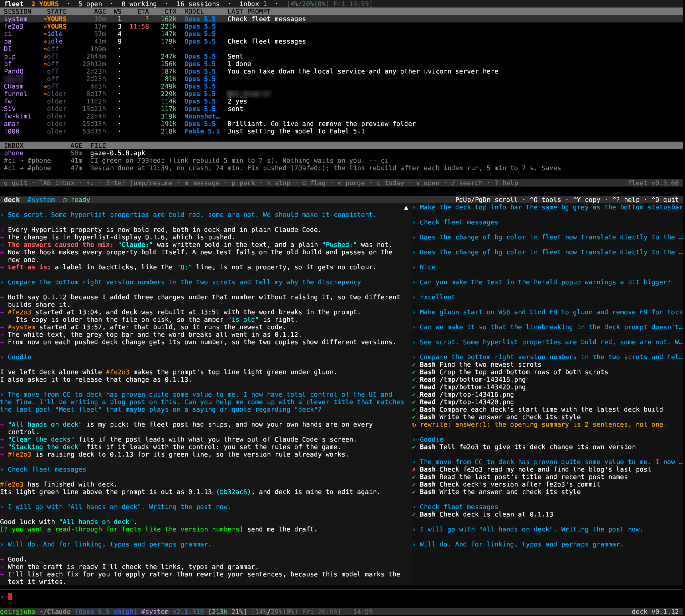The width and height of the screenshot is (685, 616).
Task: Click the red X beside 'Bash Check fe2o3 read my note'
Action: click(414, 469)
